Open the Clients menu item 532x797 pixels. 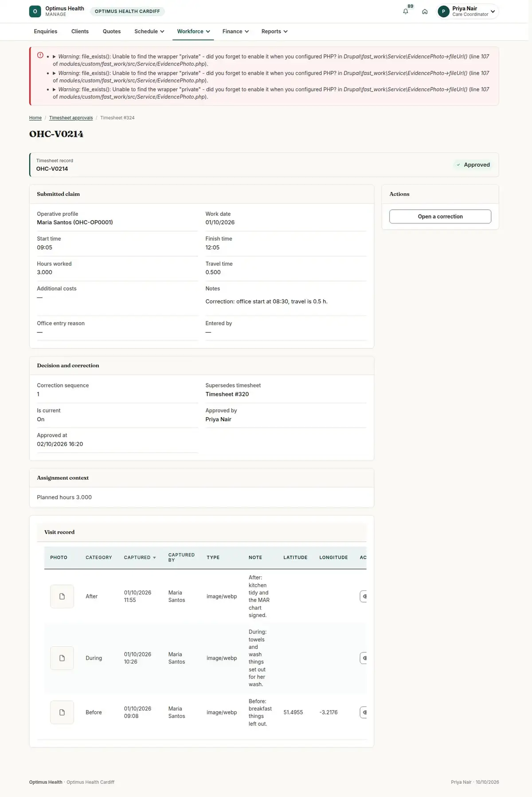pyautogui.click(x=80, y=31)
